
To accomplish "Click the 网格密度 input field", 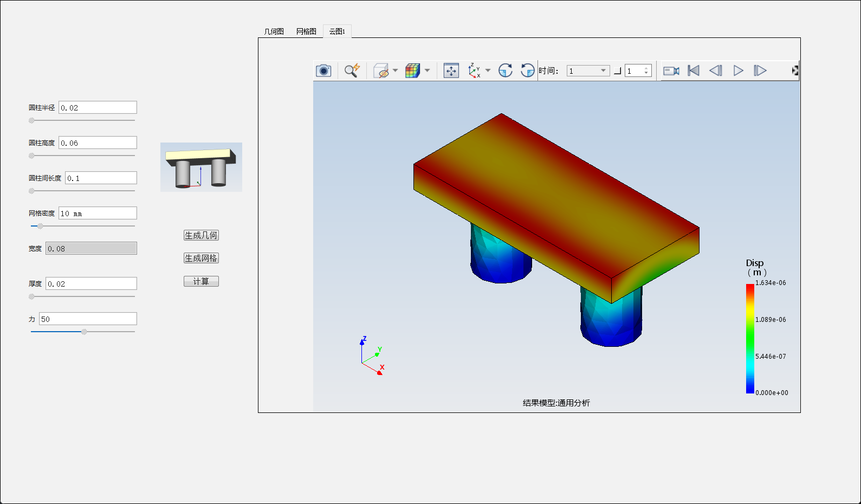I will (x=98, y=213).
